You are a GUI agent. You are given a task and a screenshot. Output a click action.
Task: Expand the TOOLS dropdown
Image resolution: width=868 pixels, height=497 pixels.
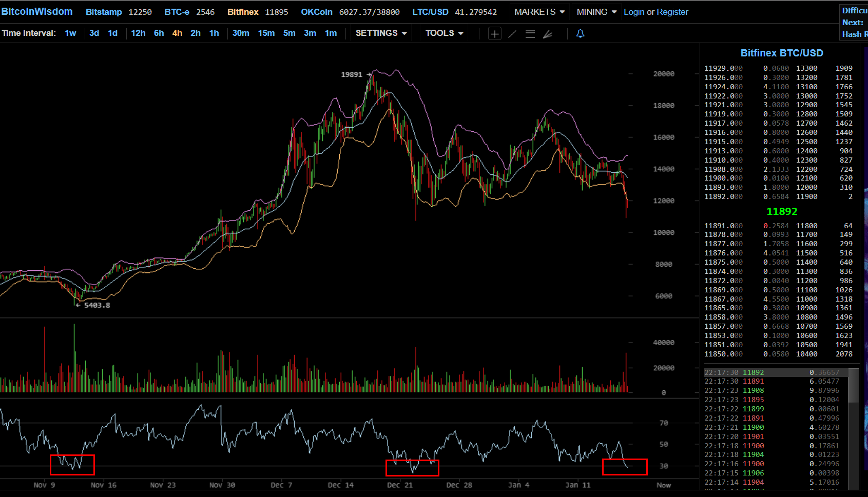point(445,33)
